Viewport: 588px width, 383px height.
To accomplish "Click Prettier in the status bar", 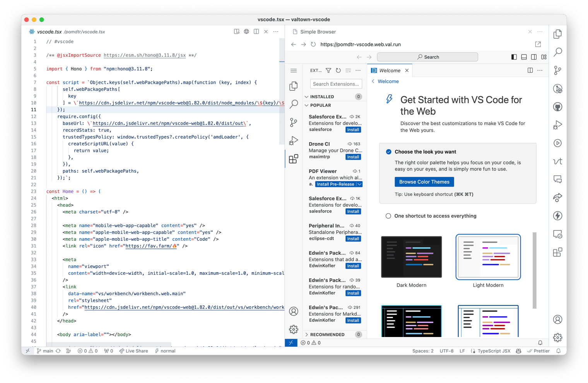I will tap(538, 351).
